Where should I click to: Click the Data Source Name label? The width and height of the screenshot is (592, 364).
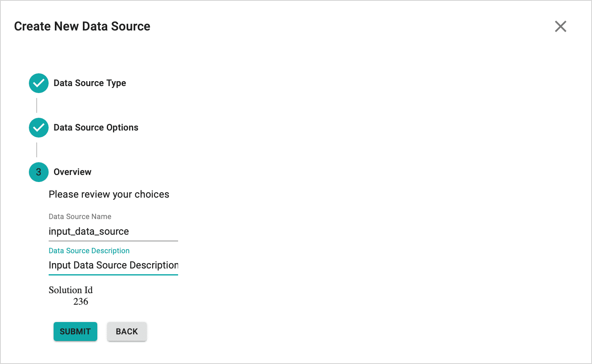80,217
